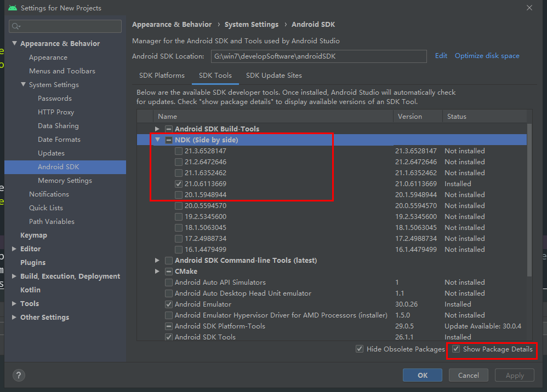
Task: Uncheck installed NDK 21.0.6113669
Action: pyautogui.click(x=178, y=183)
